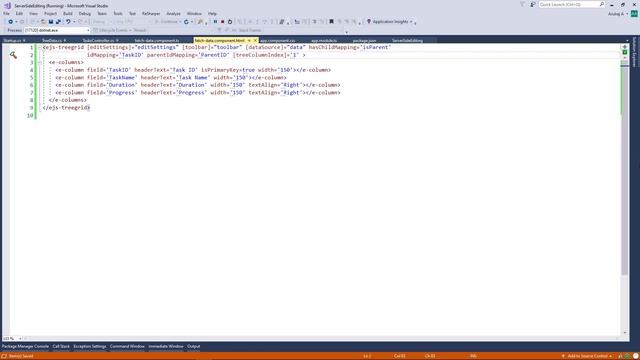
Task: Click the notifications flag icon in title bar
Action: (x=522, y=4)
